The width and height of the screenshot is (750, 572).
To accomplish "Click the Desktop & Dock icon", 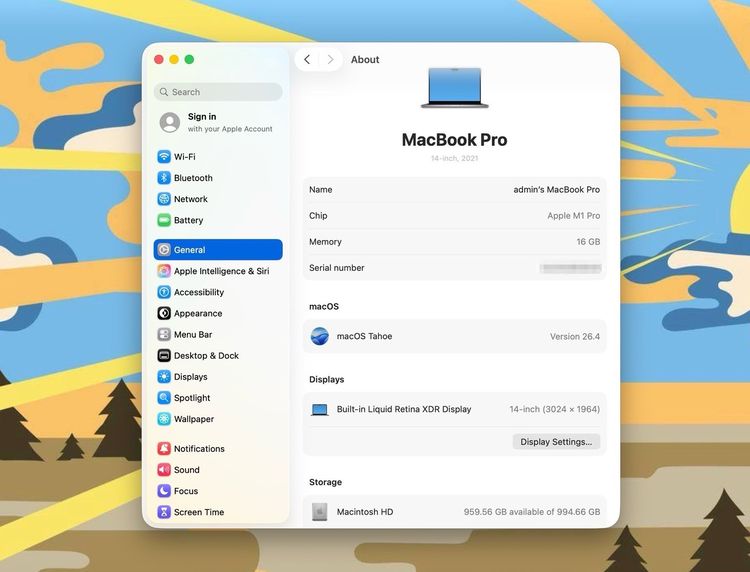I will 164,355.
